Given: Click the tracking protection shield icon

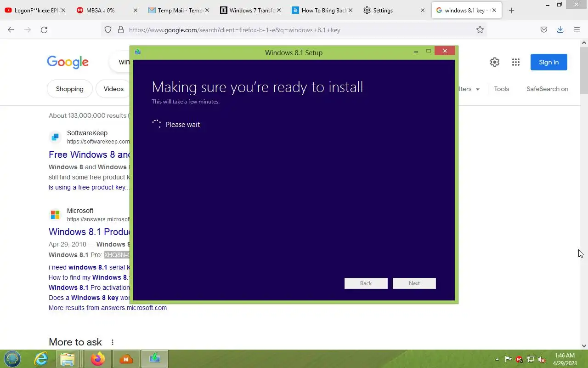Looking at the screenshot, I should (108, 29).
